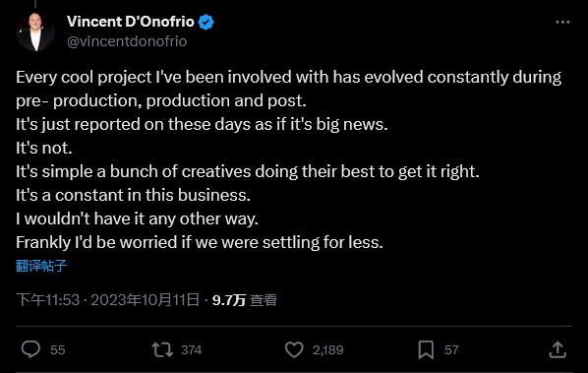Viewport: 588px width, 373px height.
Task: Repost the tweet using the retweet icon
Action: pyautogui.click(x=162, y=349)
